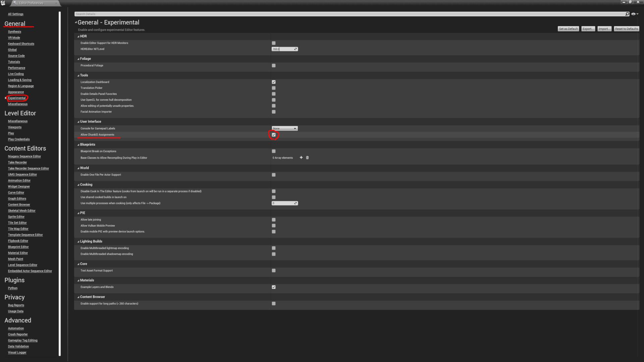The height and width of the screenshot is (362, 644).
Task: Collapse the Content Browser section
Action: [78, 297]
